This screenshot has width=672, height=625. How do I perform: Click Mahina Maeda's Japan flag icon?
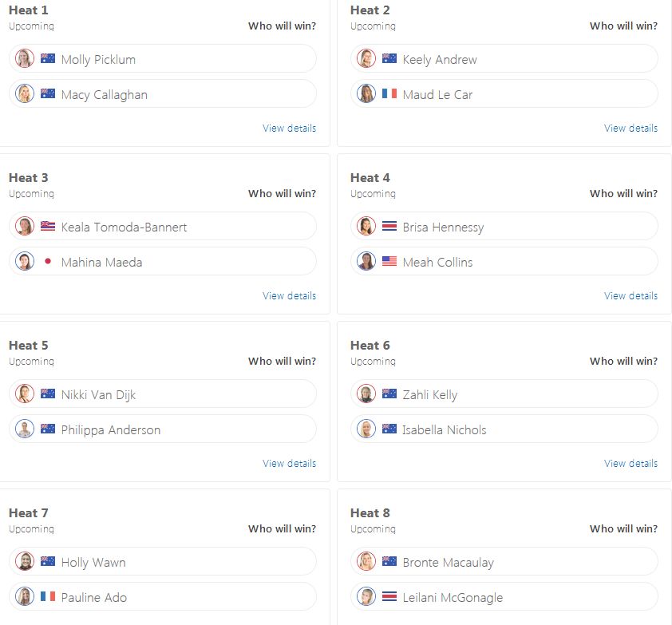pyautogui.click(x=48, y=261)
